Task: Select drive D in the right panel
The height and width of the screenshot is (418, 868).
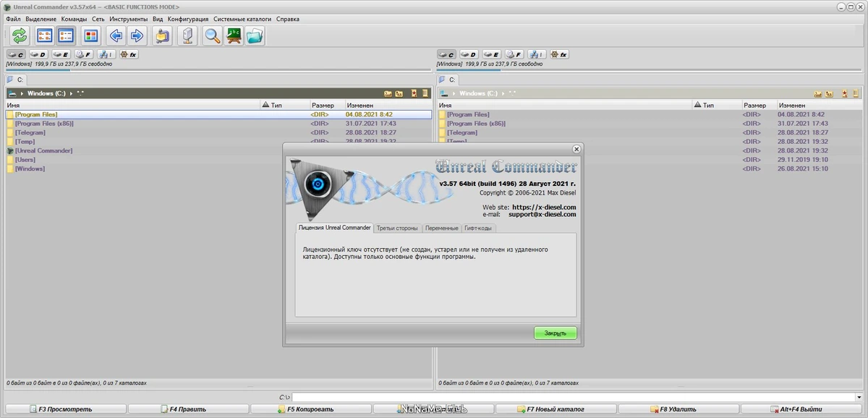Action: click(x=469, y=54)
